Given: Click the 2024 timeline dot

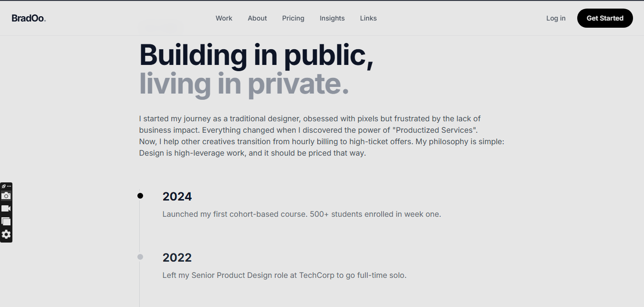Looking at the screenshot, I should click(x=140, y=196).
